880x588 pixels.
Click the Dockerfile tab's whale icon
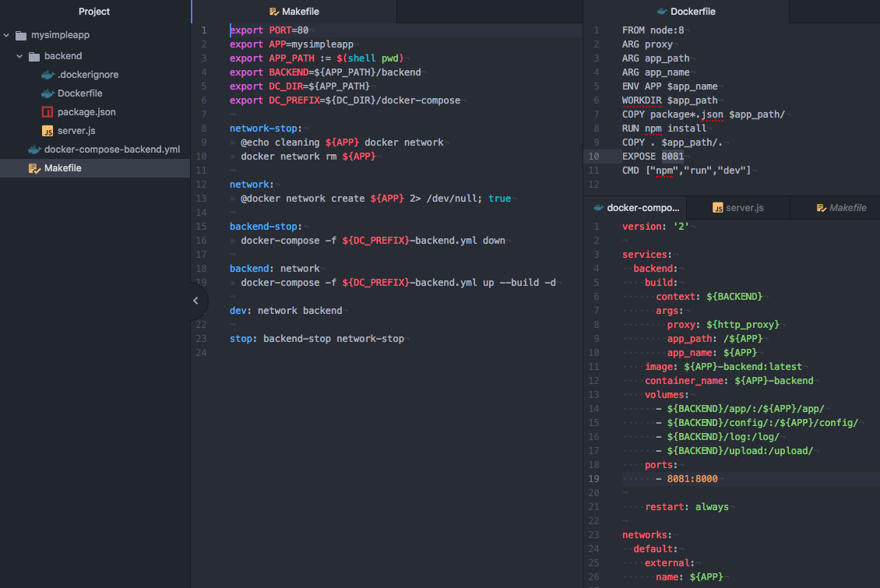pyautogui.click(x=662, y=11)
